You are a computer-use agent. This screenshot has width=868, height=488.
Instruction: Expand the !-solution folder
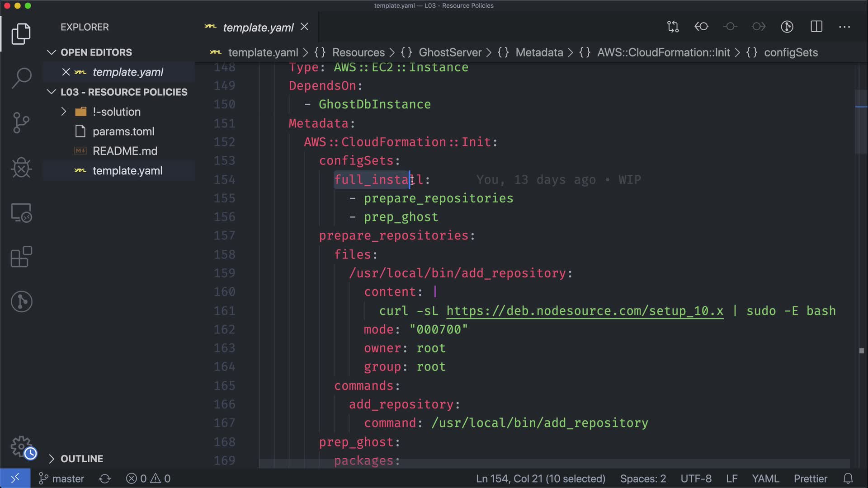coord(64,112)
